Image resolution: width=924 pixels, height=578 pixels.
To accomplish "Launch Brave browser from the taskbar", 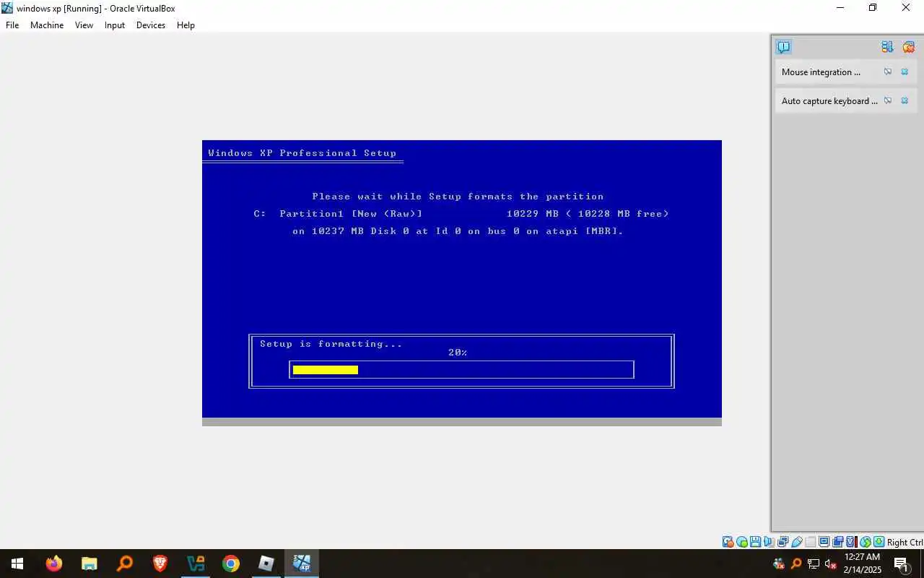I will click(x=160, y=564).
